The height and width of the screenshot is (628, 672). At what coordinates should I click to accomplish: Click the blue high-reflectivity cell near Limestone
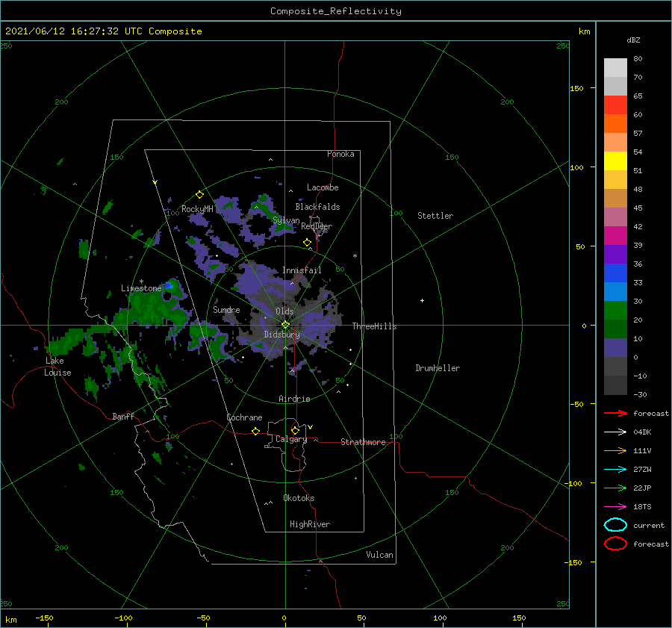click(169, 285)
